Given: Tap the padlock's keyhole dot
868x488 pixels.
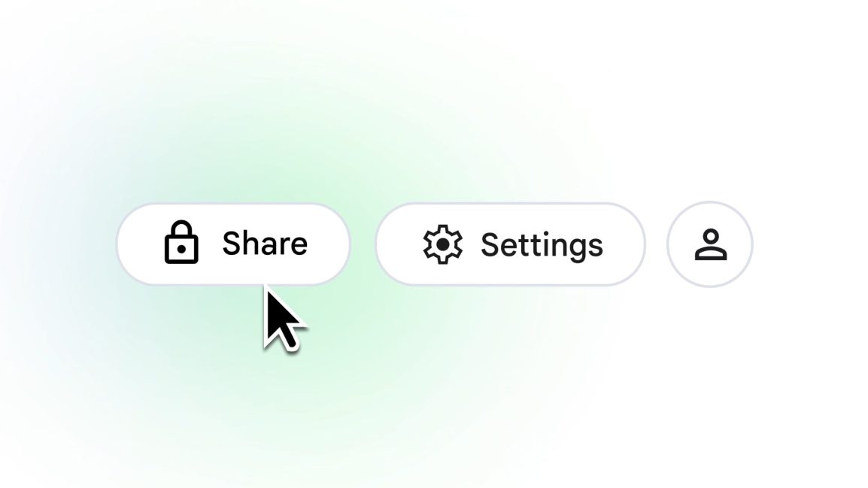Looking at the screenshot, I should (181, 250).
